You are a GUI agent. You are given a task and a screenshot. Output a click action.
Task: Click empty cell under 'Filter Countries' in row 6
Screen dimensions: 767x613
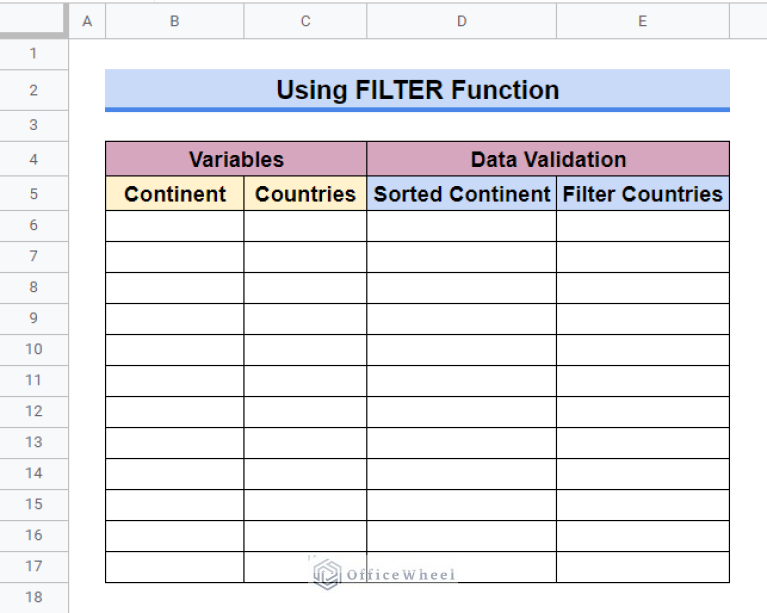pyautogui.click(x=643, y=226)
